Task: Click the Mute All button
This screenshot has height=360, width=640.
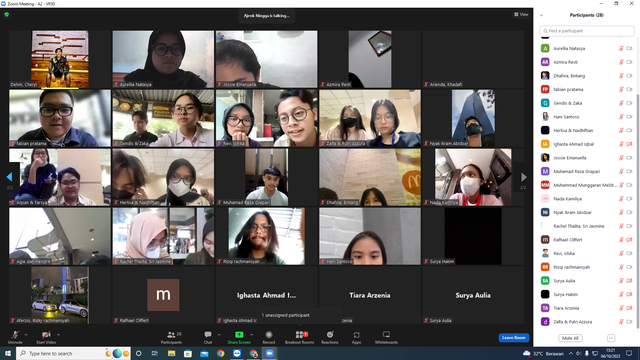Action: 570,338
